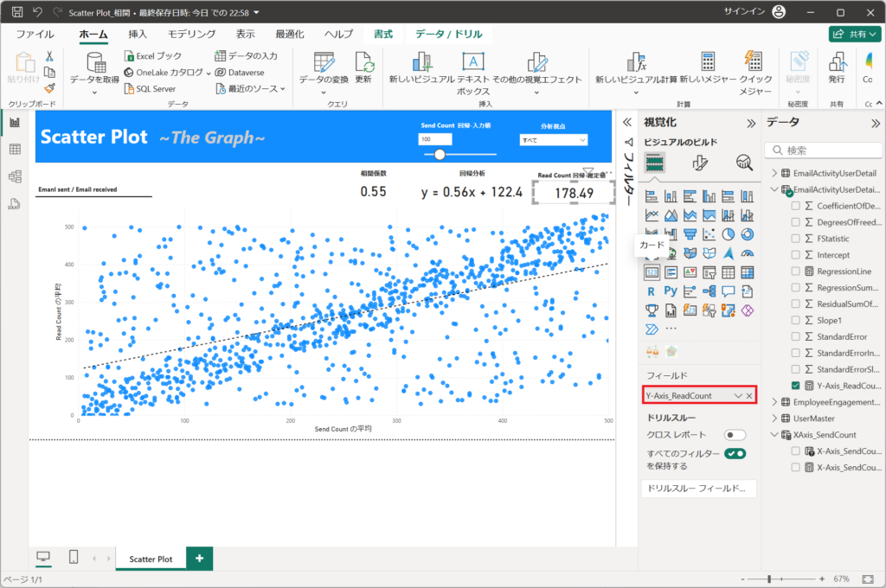Screen dimensions: 886x588
Task: Open the Analytics magnifier tab
Action: pos(743,163)
